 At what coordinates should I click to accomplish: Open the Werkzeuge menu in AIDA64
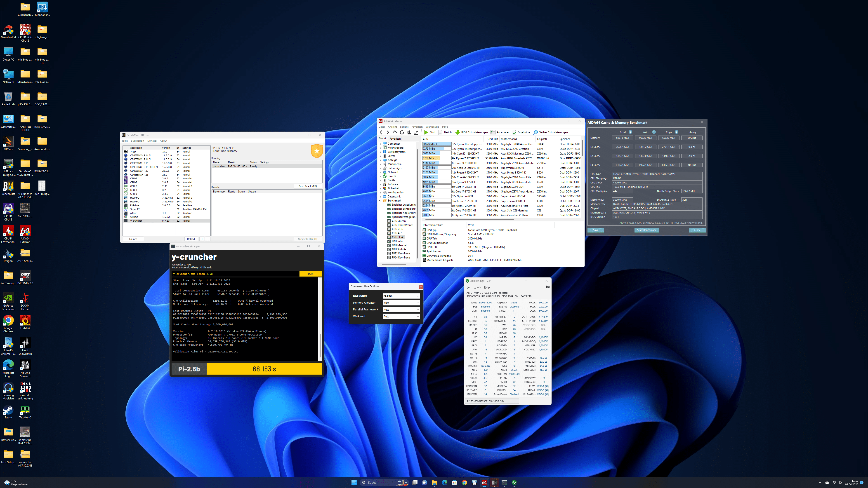coord(432,127)
